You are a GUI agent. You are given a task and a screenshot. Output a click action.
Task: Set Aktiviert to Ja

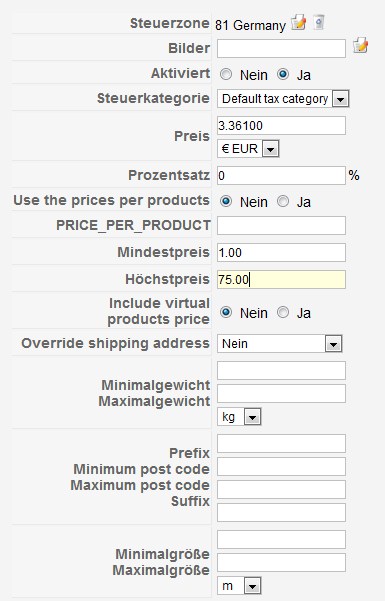283,74
